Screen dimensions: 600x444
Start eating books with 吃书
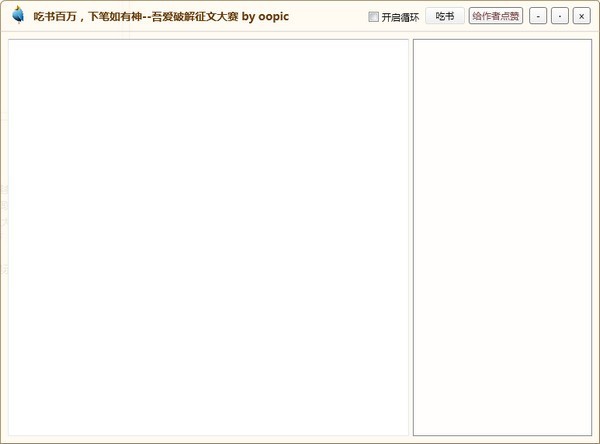click(x=445, y=16)
